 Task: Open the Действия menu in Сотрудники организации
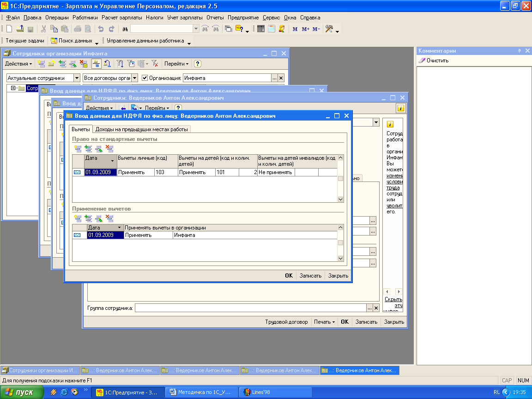(18, 64)
